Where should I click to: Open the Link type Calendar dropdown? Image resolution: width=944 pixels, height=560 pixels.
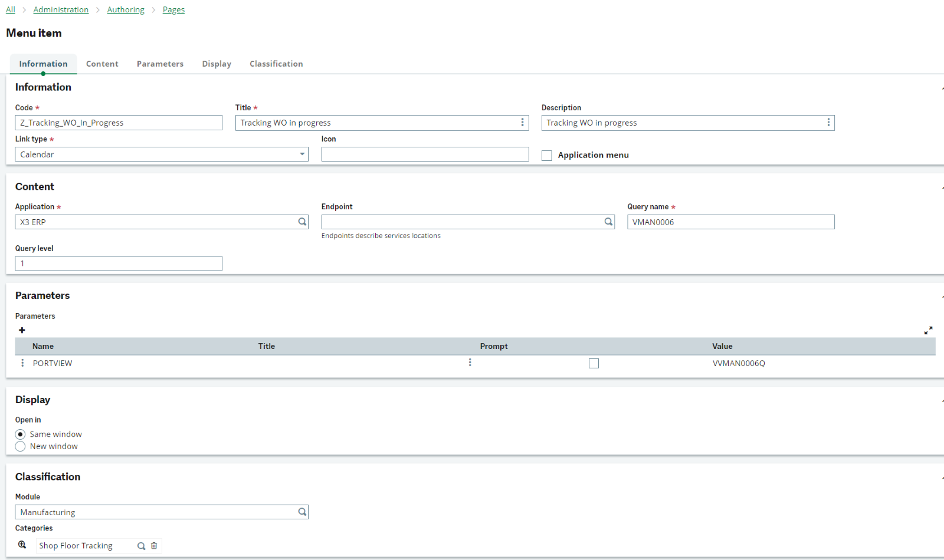[x=302, y=154]
